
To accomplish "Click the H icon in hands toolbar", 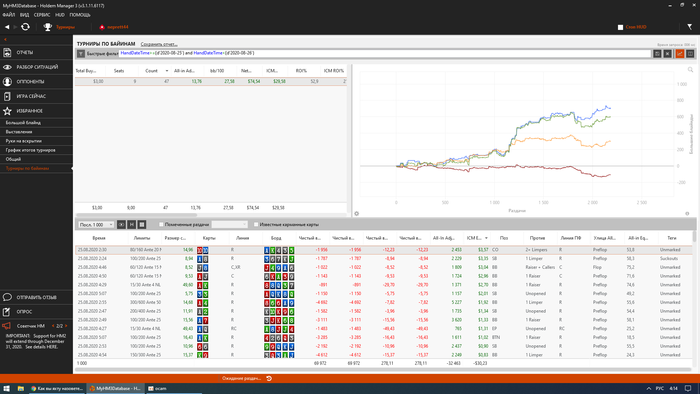I will coord(131,224).
